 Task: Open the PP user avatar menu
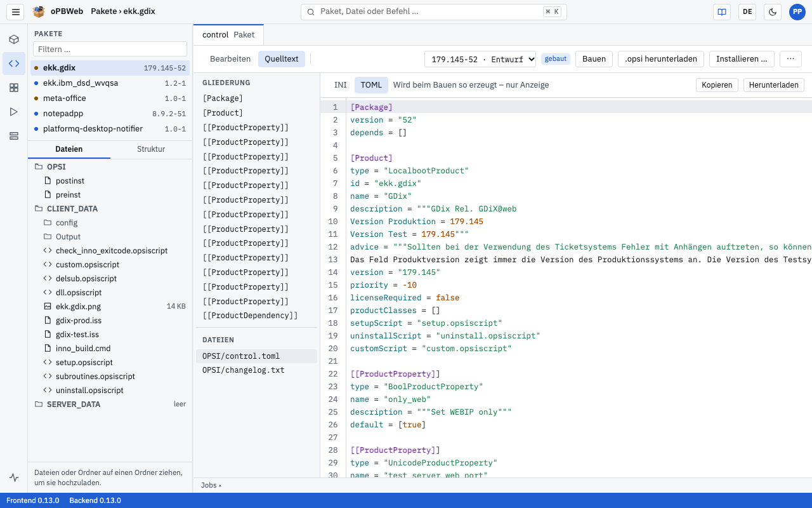coord(797,11)
